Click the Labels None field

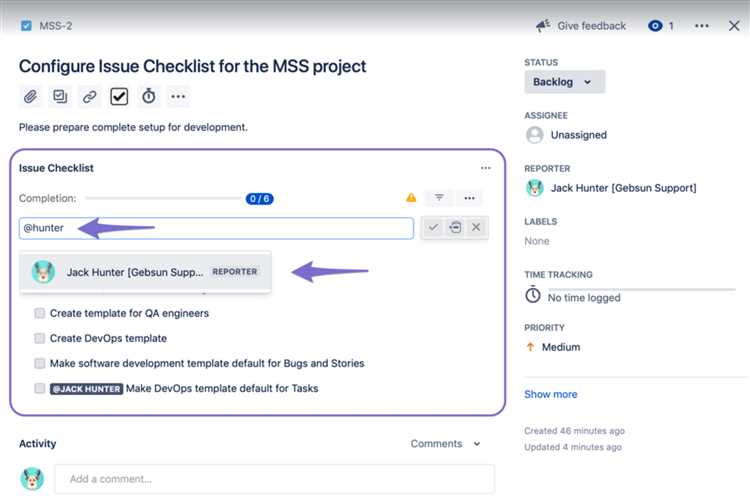537,241
